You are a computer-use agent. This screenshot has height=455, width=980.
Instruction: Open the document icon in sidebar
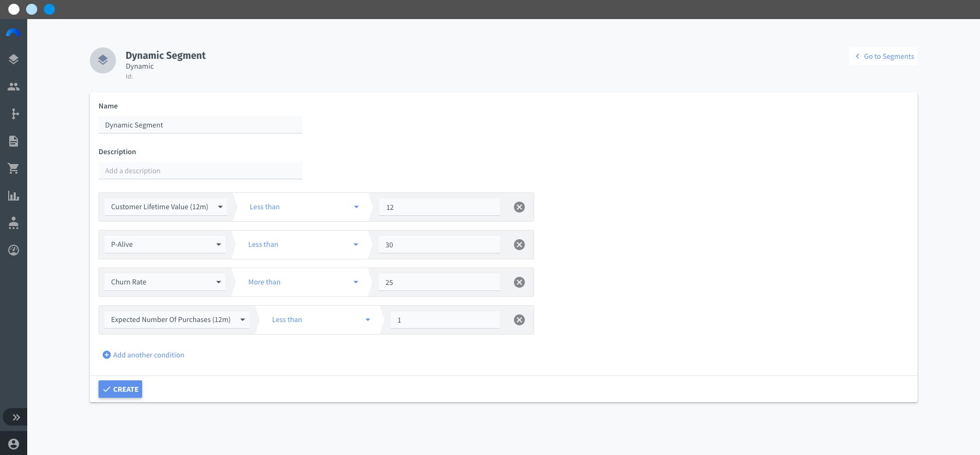[14, 141]
